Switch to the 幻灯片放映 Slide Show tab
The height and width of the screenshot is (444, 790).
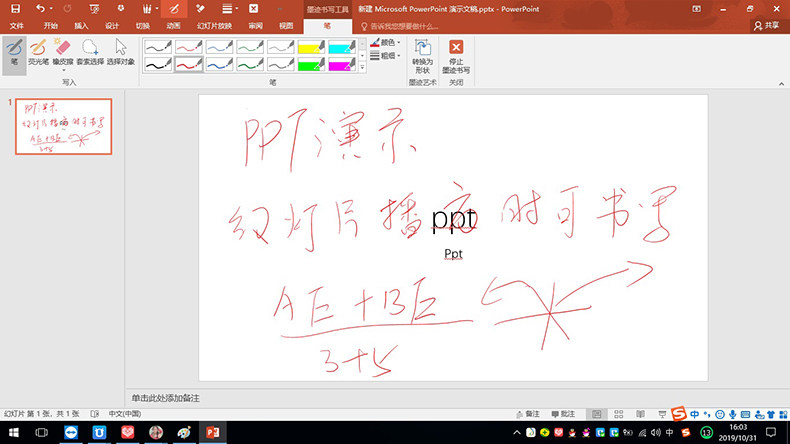tap(215, 26)
